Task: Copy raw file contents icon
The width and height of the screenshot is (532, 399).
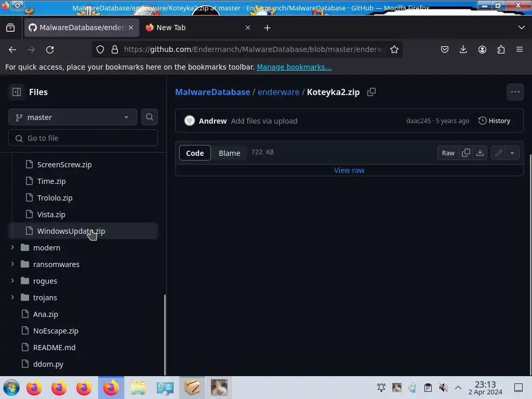Action: click(x=466, y=153)
